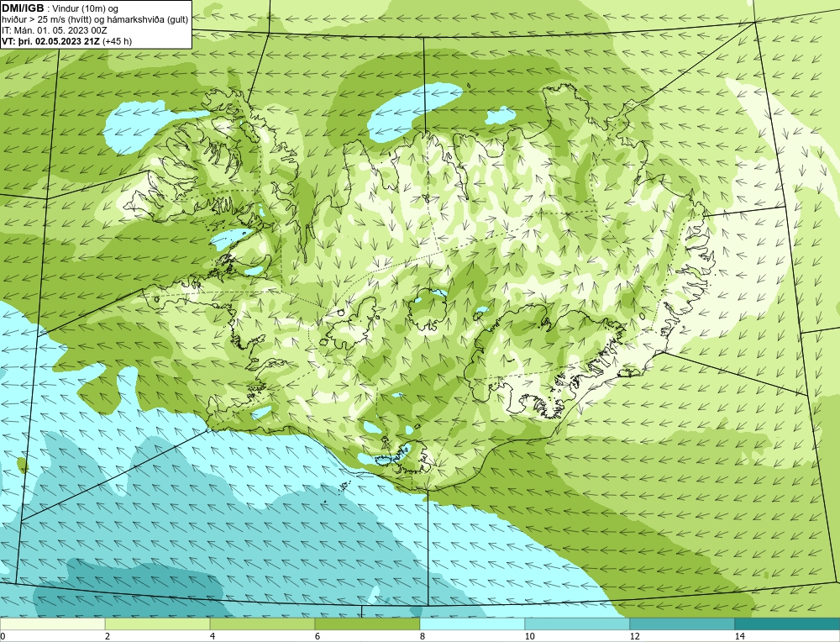Click the scale label 10
Viewport: 840px width, 642px height.
click(529, 636)
